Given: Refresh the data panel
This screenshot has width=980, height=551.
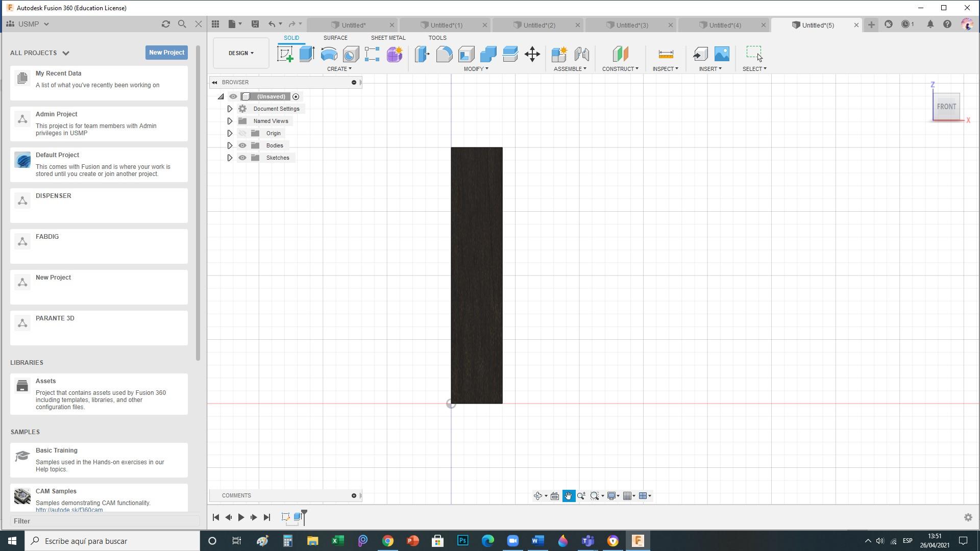Looking at the screenshot, I should pyautogui.click(x=165, y=24).
